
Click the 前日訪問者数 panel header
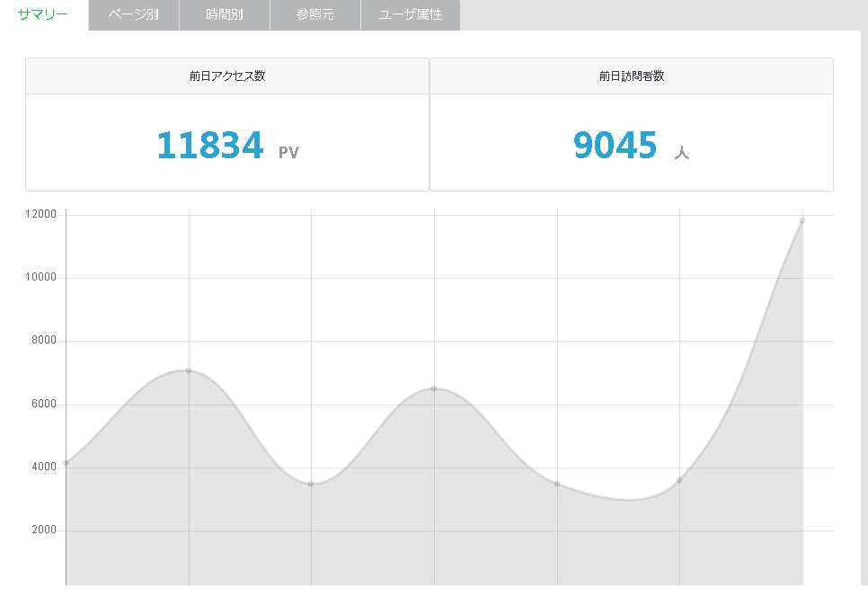[631, 76]
